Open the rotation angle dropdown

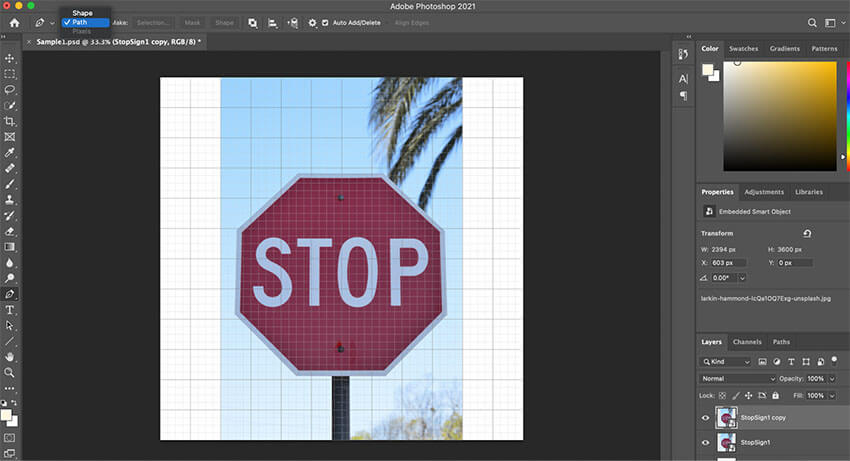click(x=742, y=278)
